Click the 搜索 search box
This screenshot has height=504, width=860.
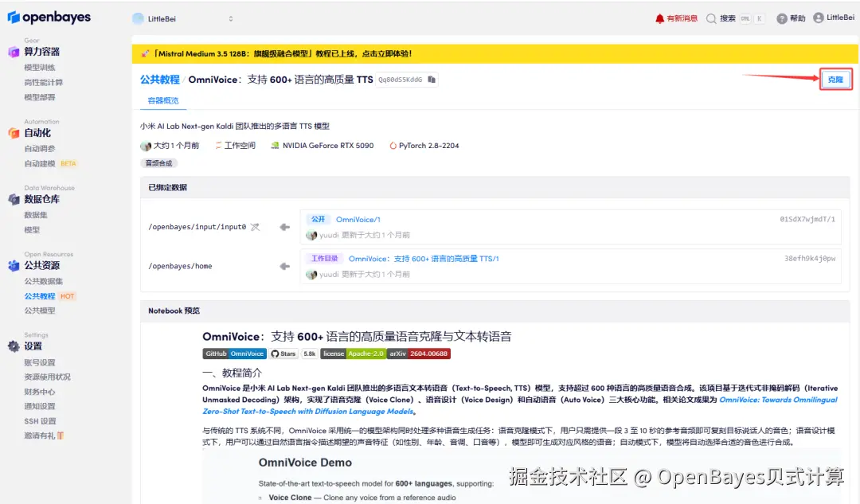click(736, 18)
